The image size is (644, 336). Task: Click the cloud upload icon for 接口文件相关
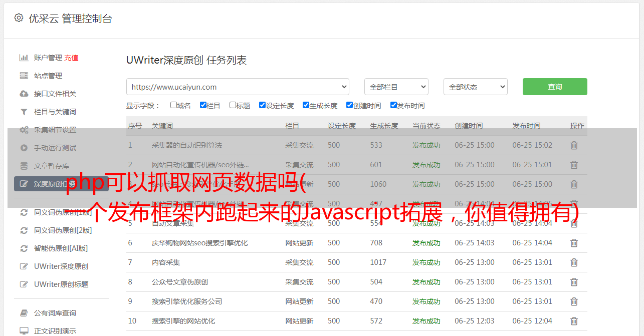coord(24,94)
